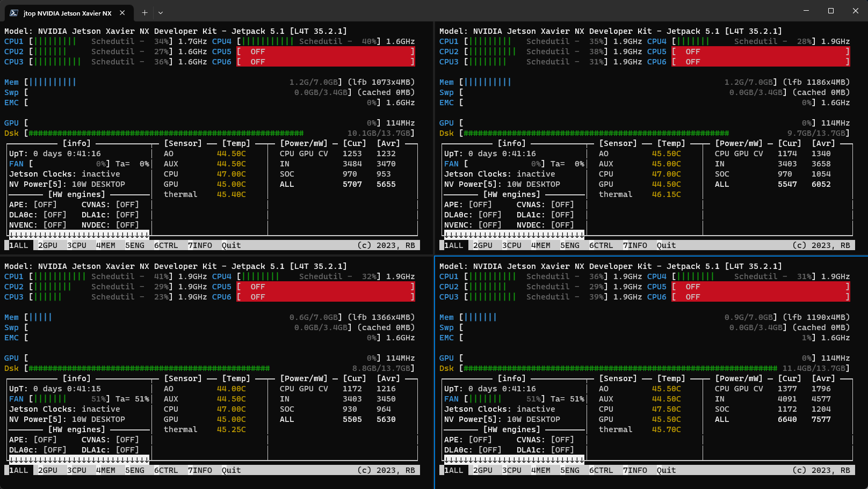This screenshot has width=868, height=489.
Task: Switch to 3CPU in the top-right pane
Action: click(512, 245)
